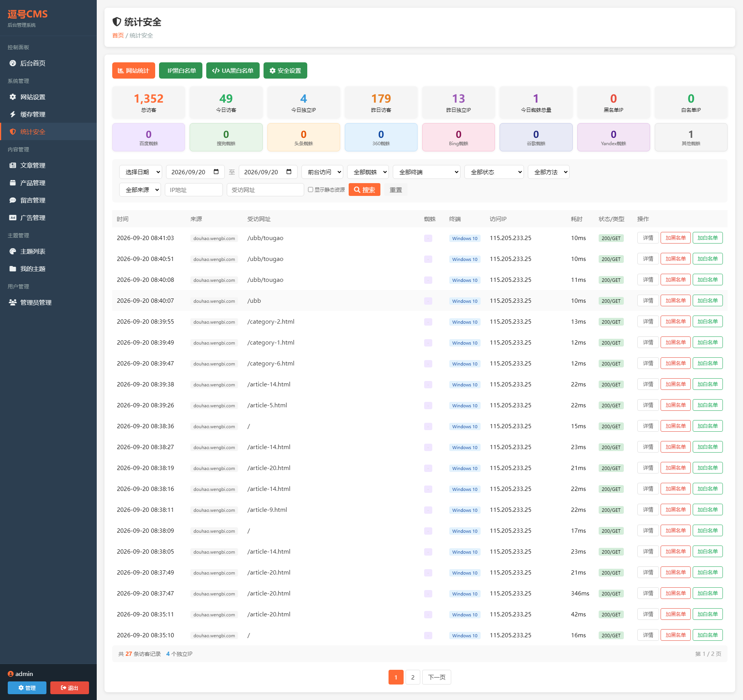
Task: Open the 全部来源 source dropdown
Action: click(140, 190)
